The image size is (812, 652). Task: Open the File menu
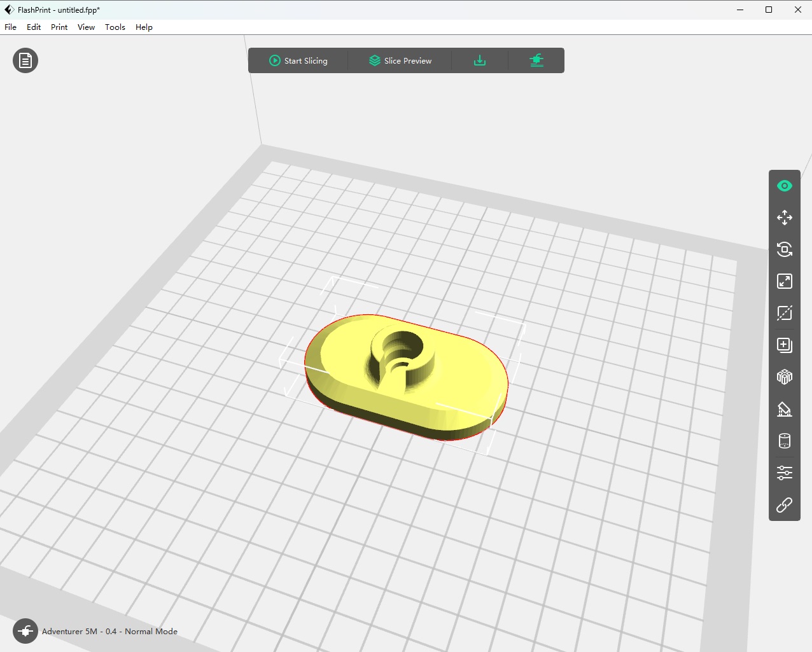pyautogui.click(x=11, y=27)
